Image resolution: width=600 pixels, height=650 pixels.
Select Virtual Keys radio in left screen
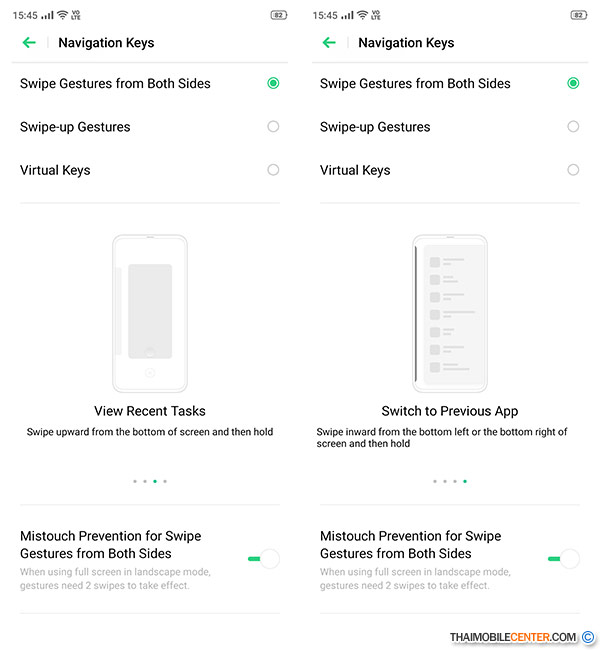[273, 170]
